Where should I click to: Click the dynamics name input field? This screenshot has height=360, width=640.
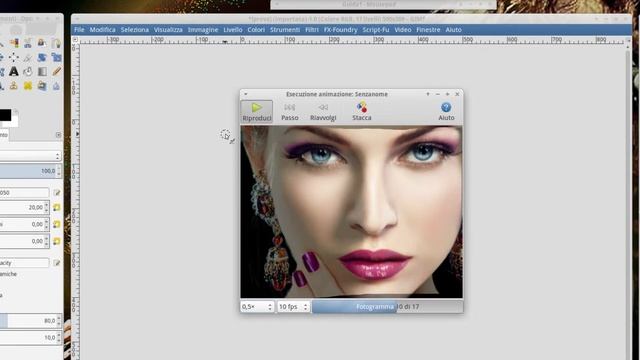tap(24, 263)
